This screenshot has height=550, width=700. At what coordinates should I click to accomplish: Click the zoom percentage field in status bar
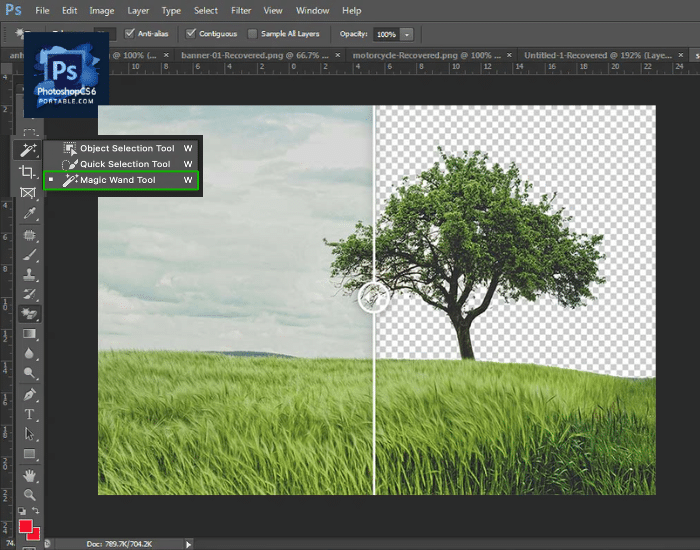pos(11,544)
